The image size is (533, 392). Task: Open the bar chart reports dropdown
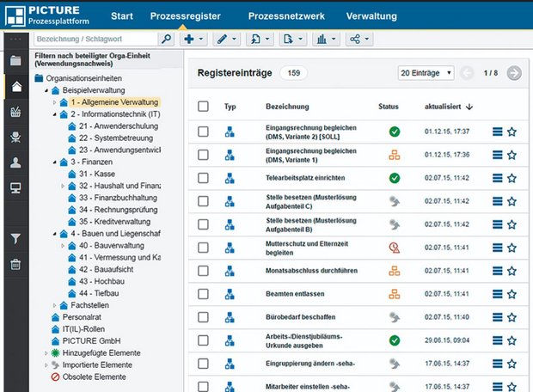pos(327,39)
